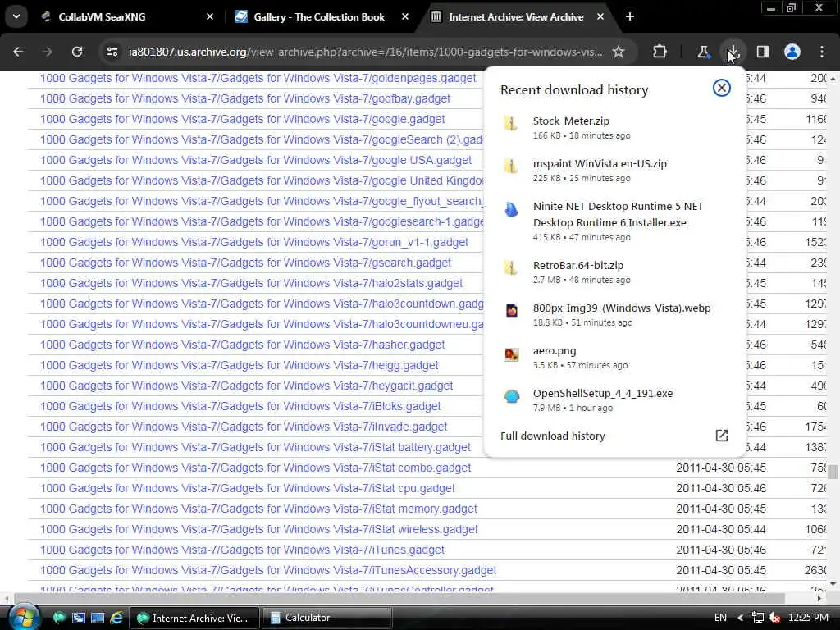The image size is (840, 630).
Task: Go forward to the next page
Action: tap(47, 52)
